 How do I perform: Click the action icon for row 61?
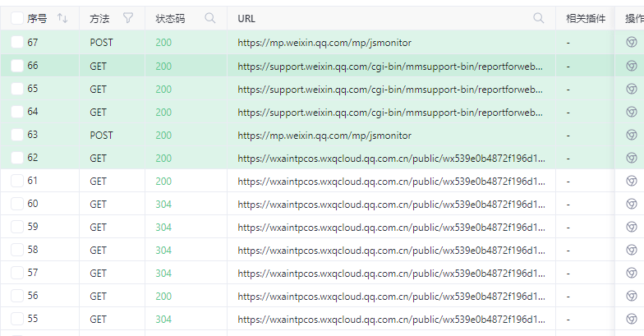pos(631,181)
